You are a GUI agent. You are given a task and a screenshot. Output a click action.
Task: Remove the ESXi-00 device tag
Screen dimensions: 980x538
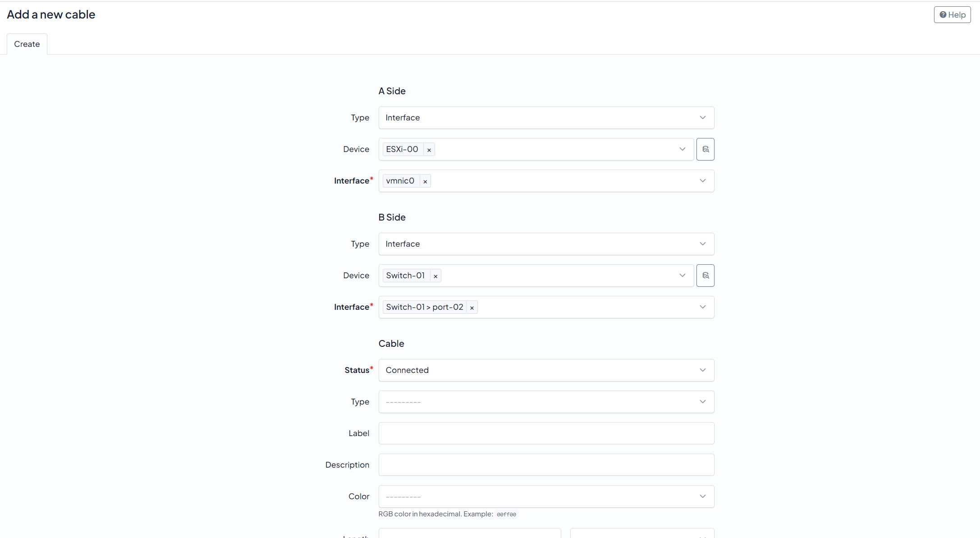429,150
